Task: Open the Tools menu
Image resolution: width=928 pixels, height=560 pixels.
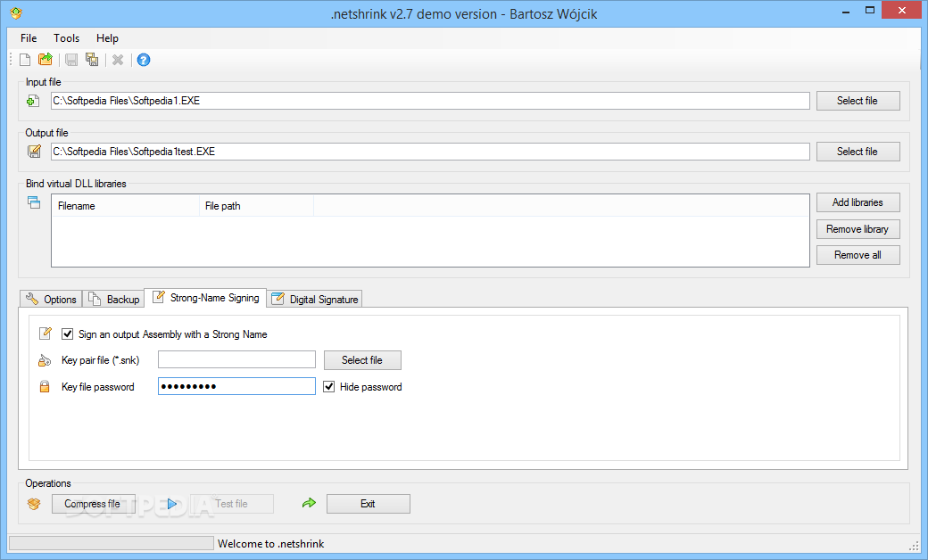Action: (66, 37)
